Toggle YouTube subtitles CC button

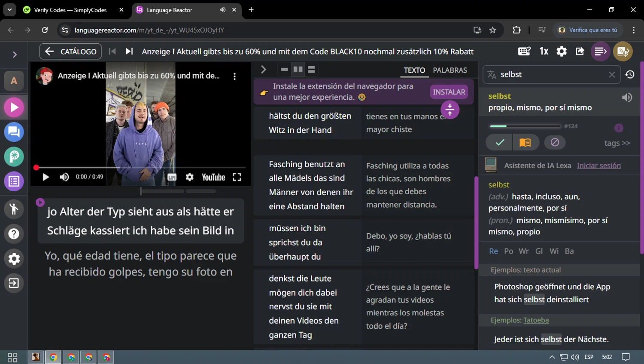(x=172, y=177)
